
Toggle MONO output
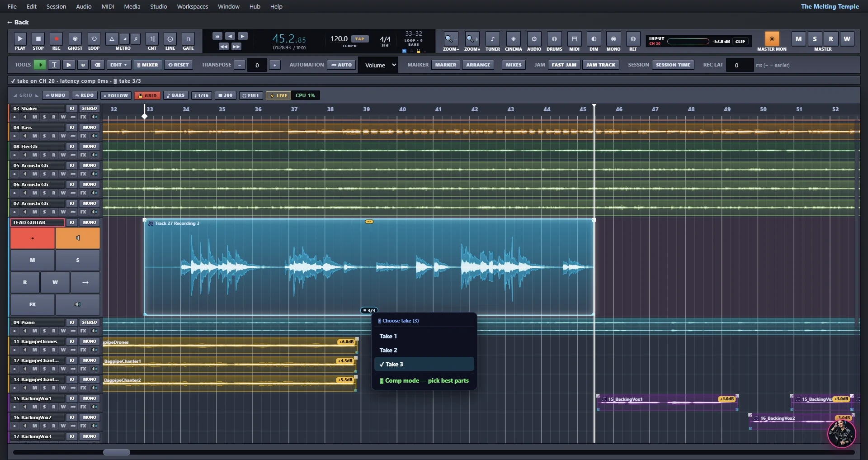pos(613,39)
